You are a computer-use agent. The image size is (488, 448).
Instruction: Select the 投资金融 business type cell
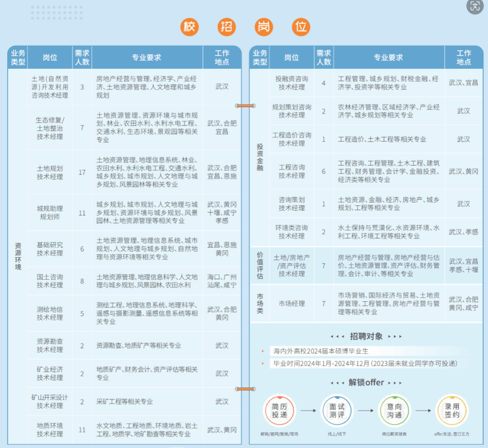(259, 158)
